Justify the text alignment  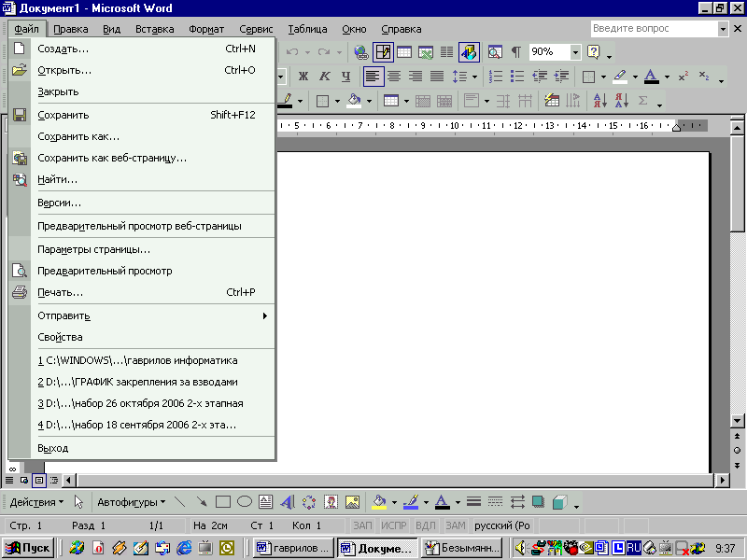437,77
